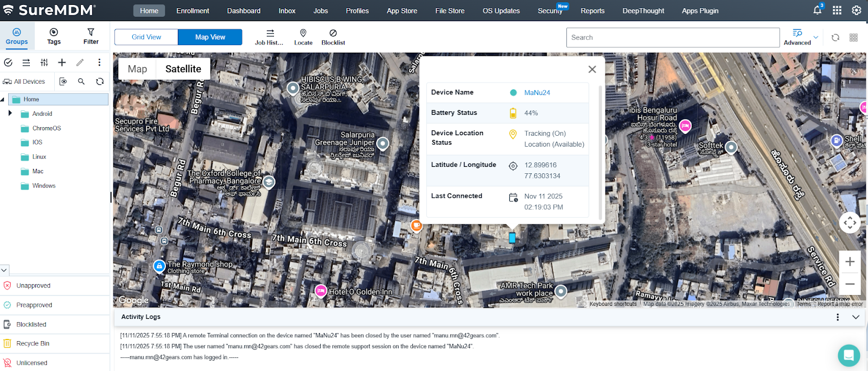This screenshot has height=371, width=868.
Task: Open the MaNu24 device name link
Action: click(x=537, y=93)
